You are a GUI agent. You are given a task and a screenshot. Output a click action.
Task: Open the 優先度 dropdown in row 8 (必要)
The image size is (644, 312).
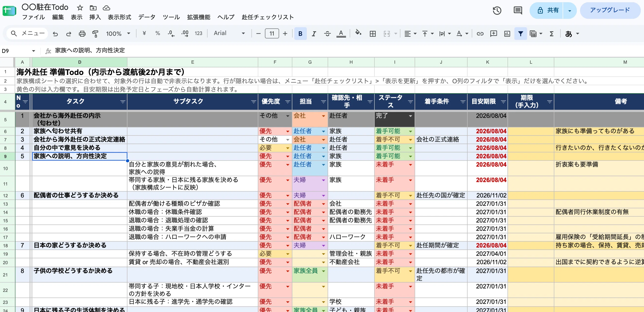pos(287,148)
